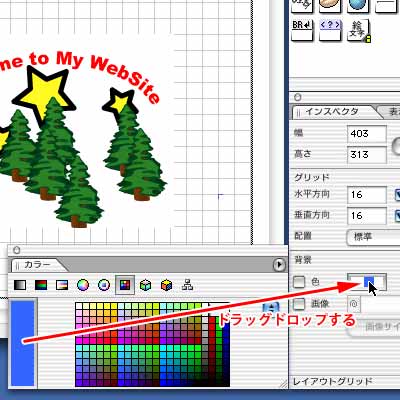
Task: Select the CMYK sliders color mode icon
Action: (62, 285)
